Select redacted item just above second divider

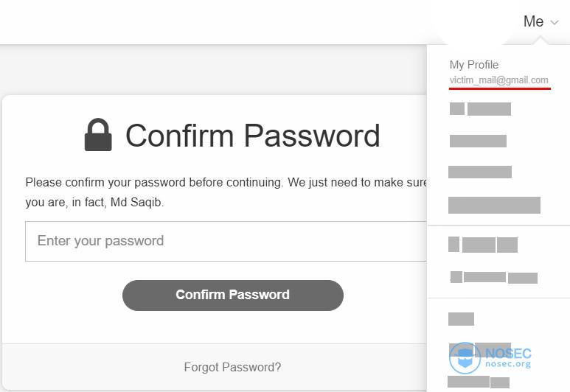[x=493, y=277]
